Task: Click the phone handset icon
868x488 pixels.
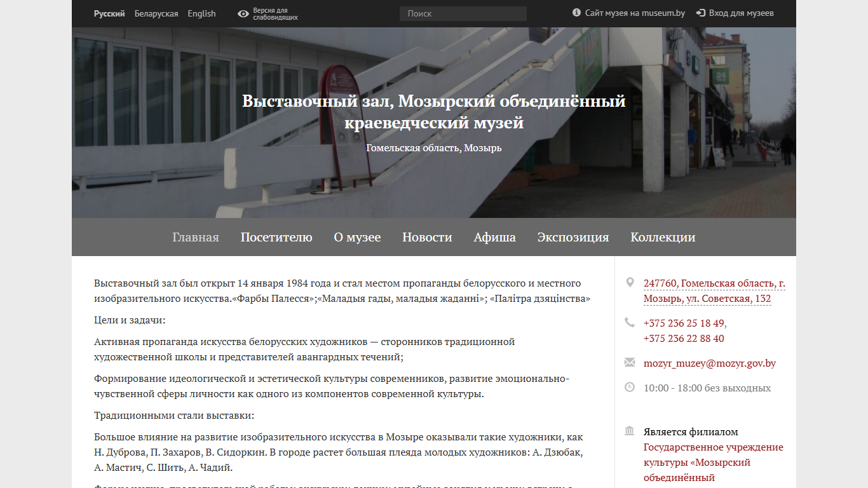Action: click(x=630, y=322)
